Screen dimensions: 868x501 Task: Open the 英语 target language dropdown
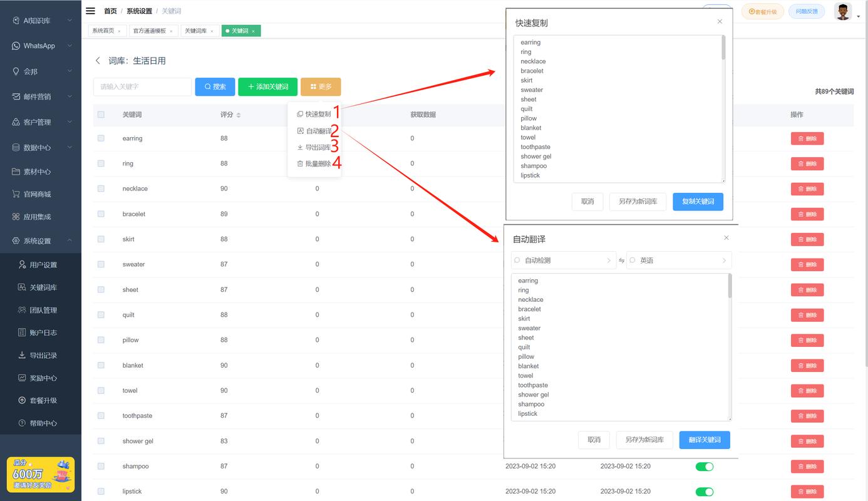[x=678, y=260]
